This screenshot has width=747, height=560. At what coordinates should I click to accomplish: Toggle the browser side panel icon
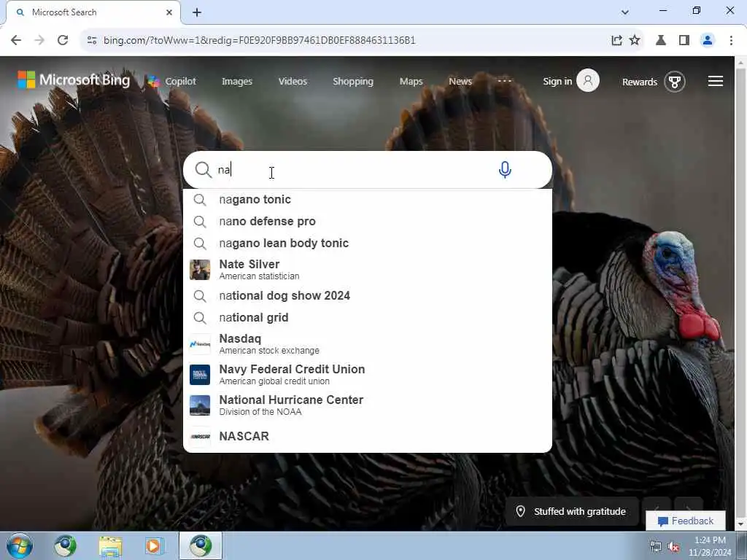tap(684, 41)
